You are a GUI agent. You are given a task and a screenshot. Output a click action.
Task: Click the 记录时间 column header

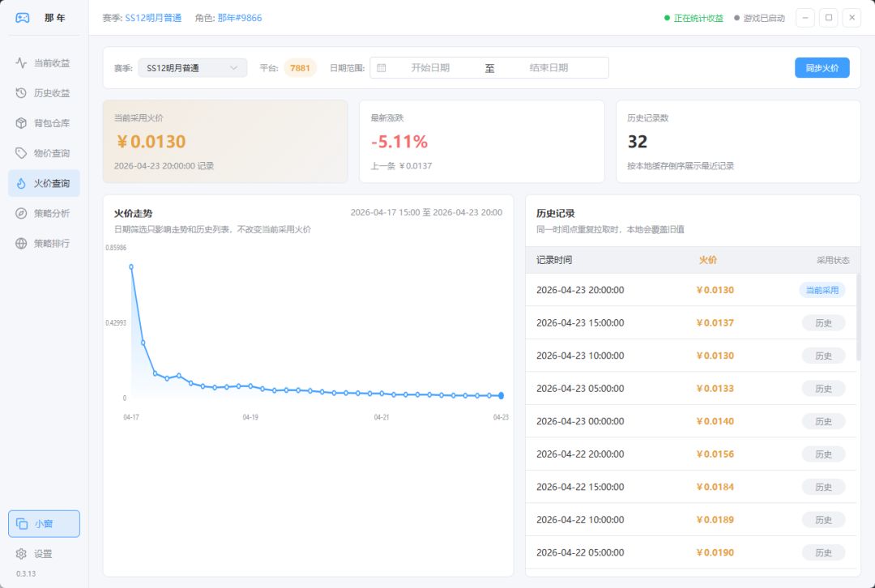click(554, 260)
